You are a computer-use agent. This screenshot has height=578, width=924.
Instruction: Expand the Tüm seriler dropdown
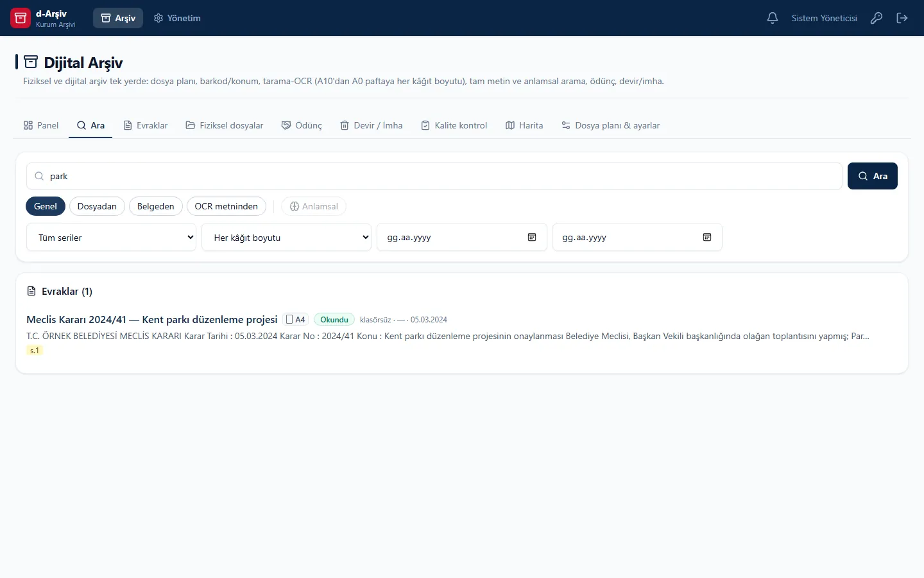pos(112,237)
